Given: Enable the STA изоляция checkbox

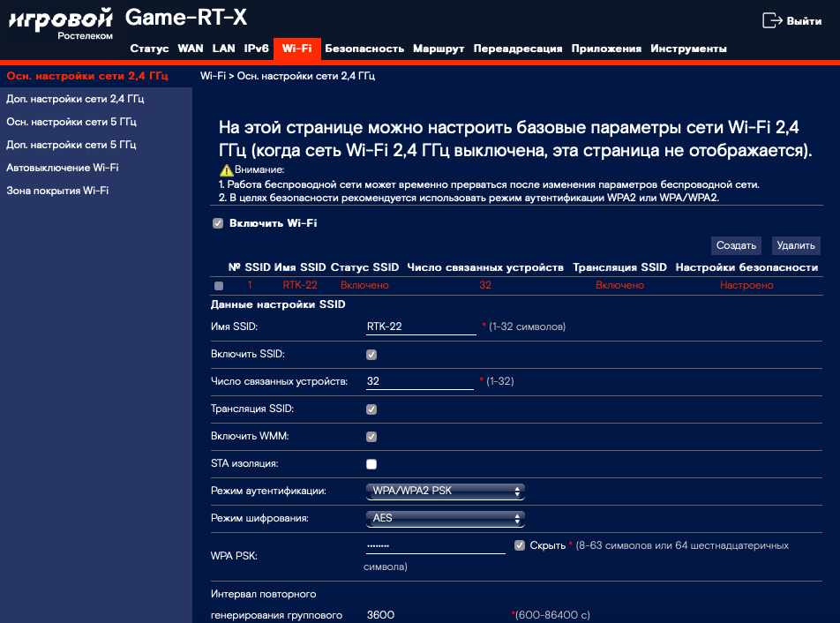Looking at the screenshot, I should (371, 464).
